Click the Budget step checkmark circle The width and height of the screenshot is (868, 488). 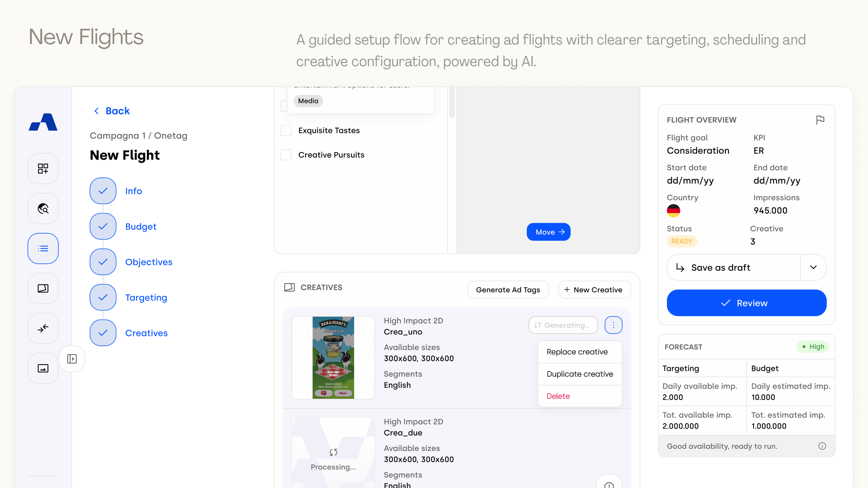(x=103, y=226)
